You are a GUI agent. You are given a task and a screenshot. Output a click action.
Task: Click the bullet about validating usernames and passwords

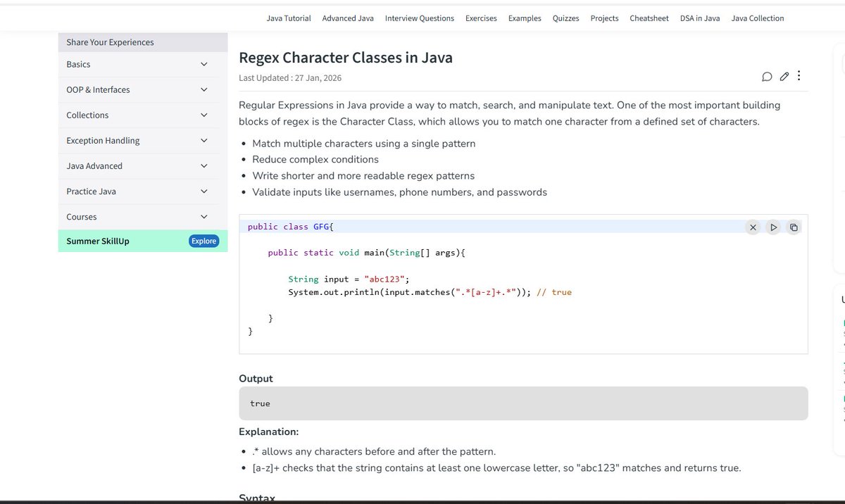coord(399,192)
